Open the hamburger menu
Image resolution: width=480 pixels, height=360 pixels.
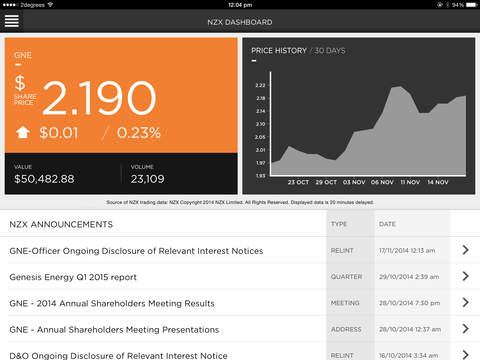[x=12, y=21]
